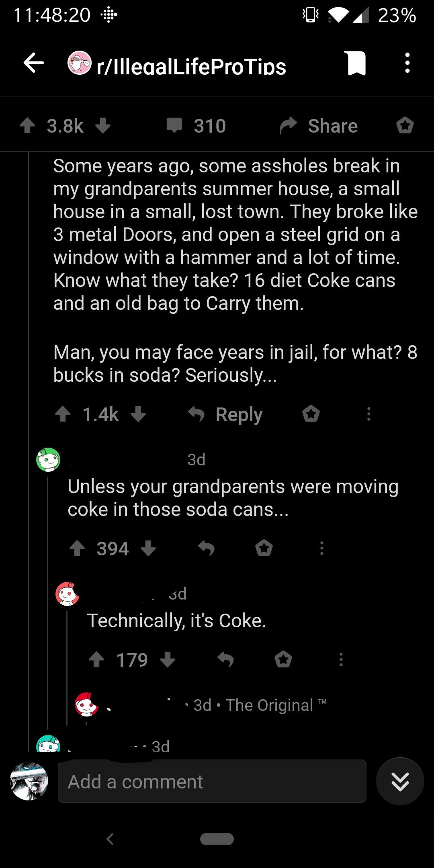This screenshot has width=434, height=868.
Task: Give award to the post
Action: coord(405,125)
